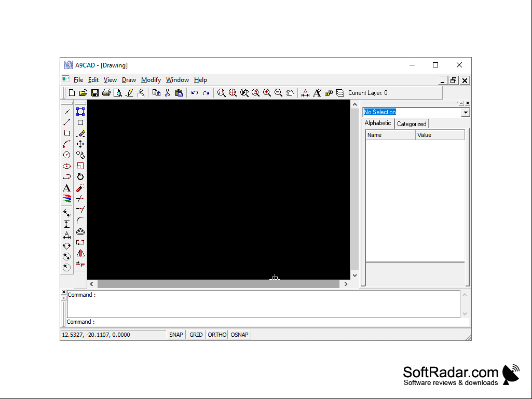Switch to the Alphabetic tab
This screenshot has height=399, width=532.
(x=378, y=123)
